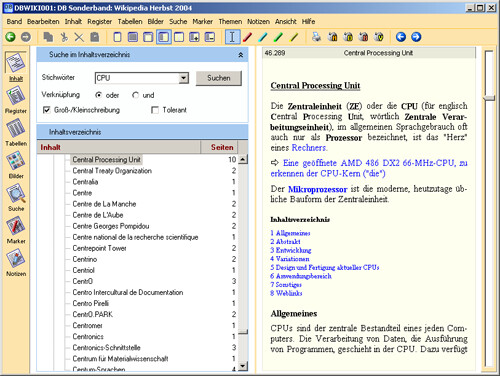Open the Marker sidebar panel

point(16,230)
